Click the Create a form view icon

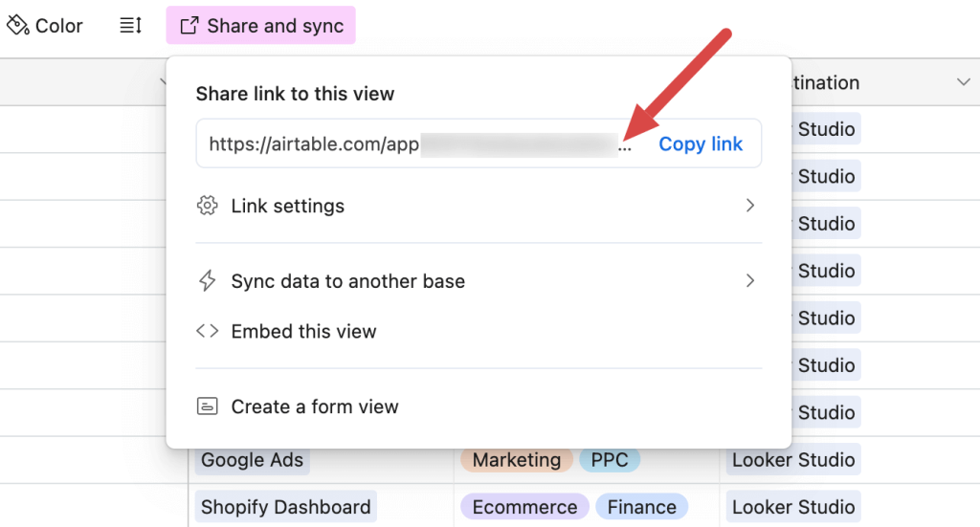(207, 406)
